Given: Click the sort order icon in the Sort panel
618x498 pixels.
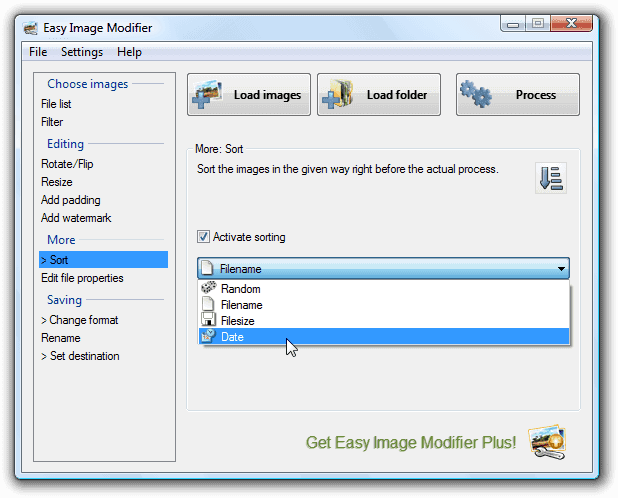Looking at the screenshot, I should [x=551, y=178].
